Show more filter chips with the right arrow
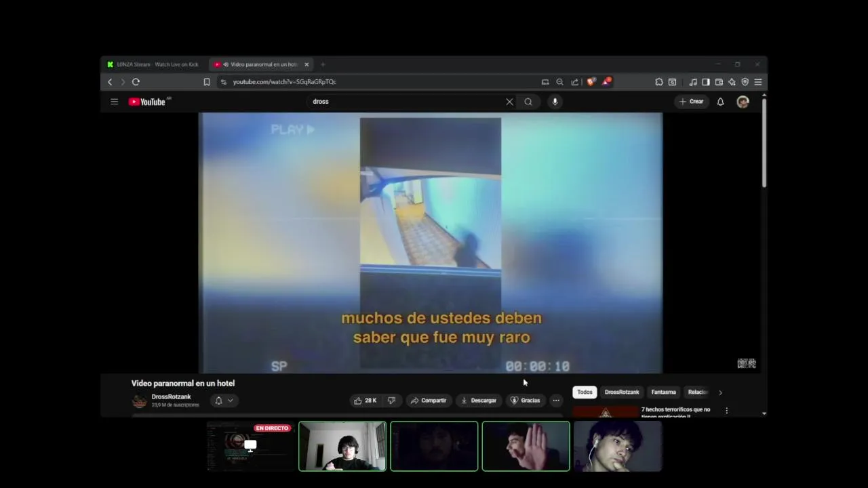 [x=720, y=392]
